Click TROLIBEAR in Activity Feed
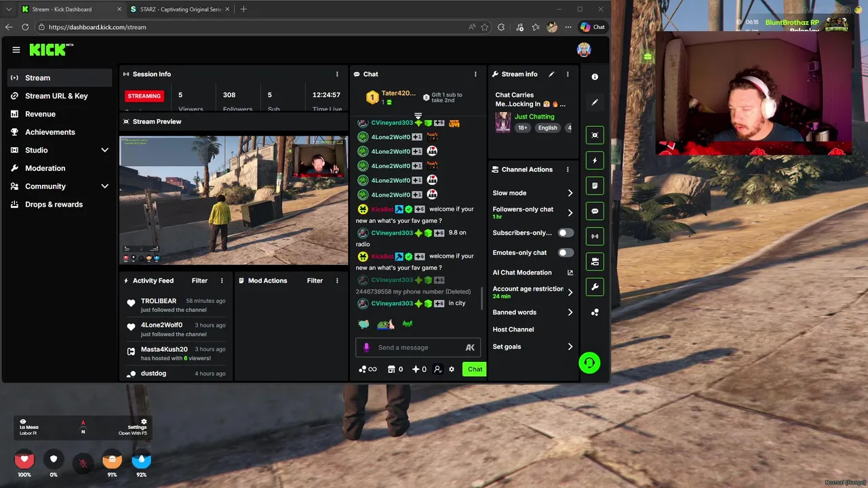Image resolution: width=868 pixels, height=488 pixels. coord(159,301)
